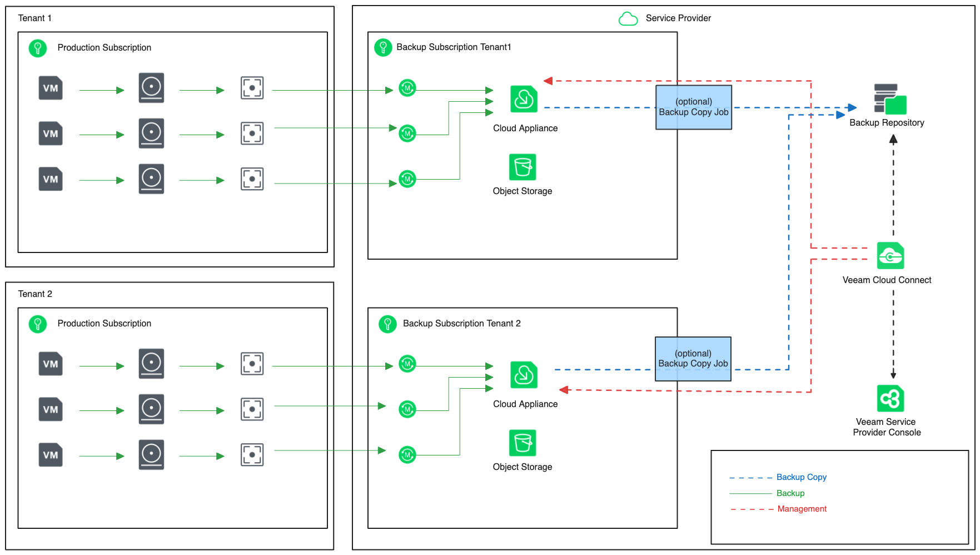Click the Cloud Appliance icon in Tenant 2 backup subscription
This screenshot has width=980, height=555.
click(524, 375)
